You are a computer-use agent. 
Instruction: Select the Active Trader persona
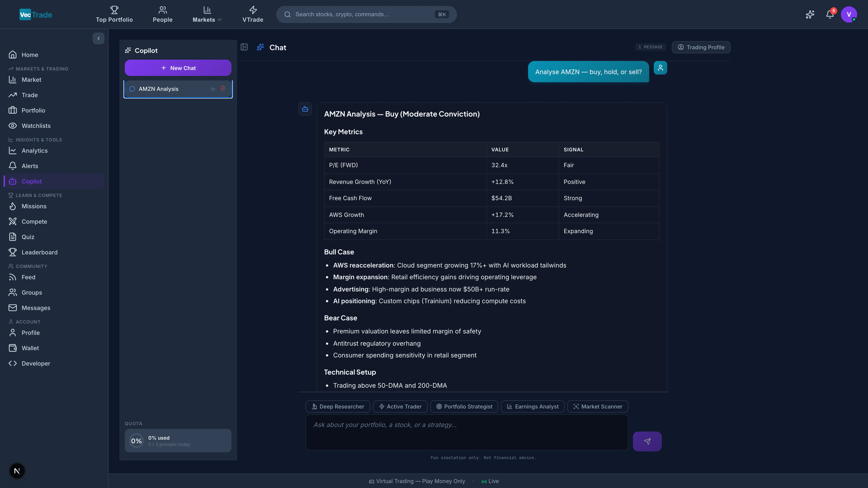tap(400, 406)
